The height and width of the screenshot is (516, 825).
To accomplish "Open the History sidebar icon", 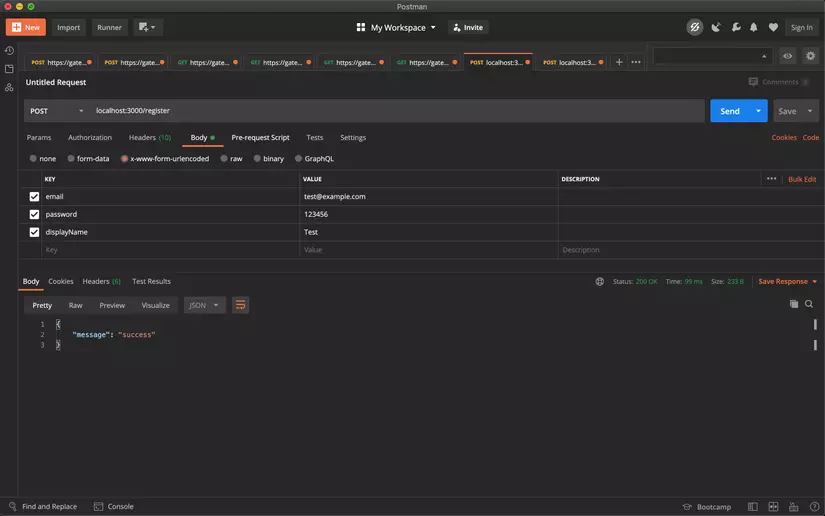I will point(9,50).
